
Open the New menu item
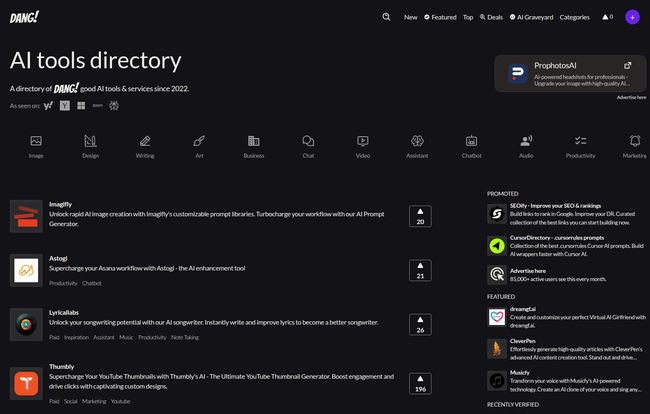click(x=410, y=17)
